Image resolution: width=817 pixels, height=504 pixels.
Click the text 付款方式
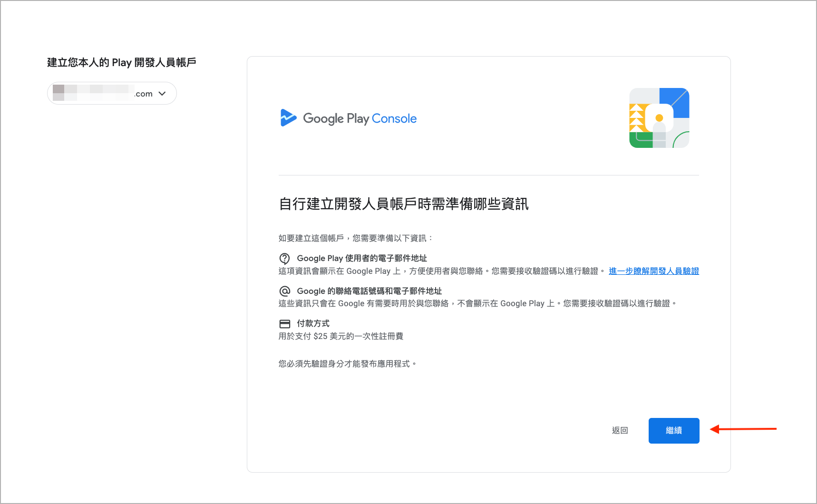[313, 323]
